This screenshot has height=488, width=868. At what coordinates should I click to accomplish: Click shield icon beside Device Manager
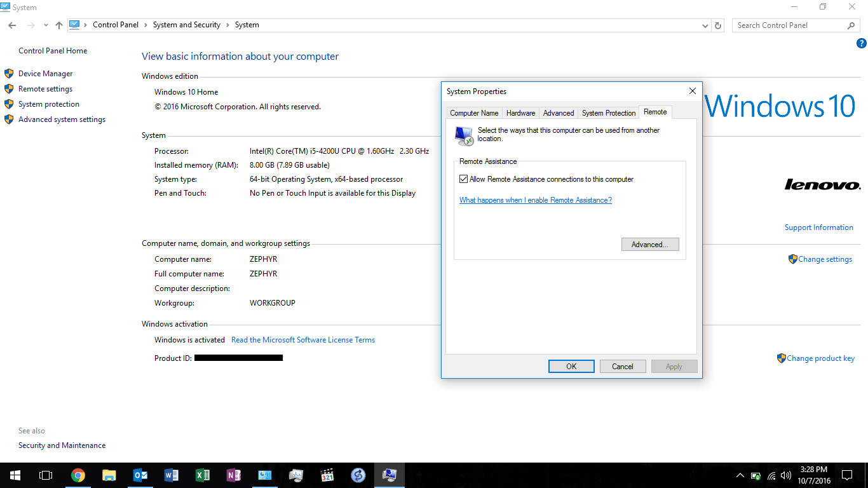point(9,74)
